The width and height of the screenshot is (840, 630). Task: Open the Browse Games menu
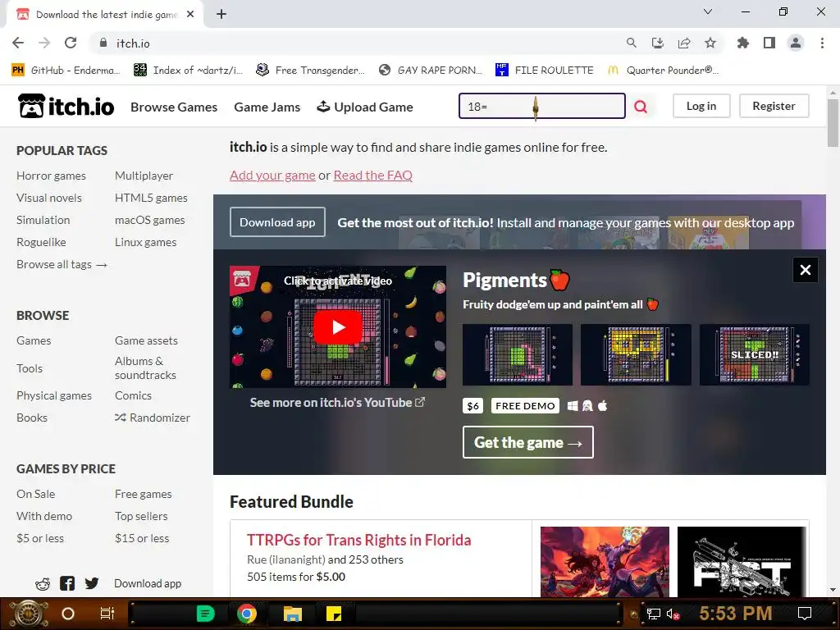174,107
